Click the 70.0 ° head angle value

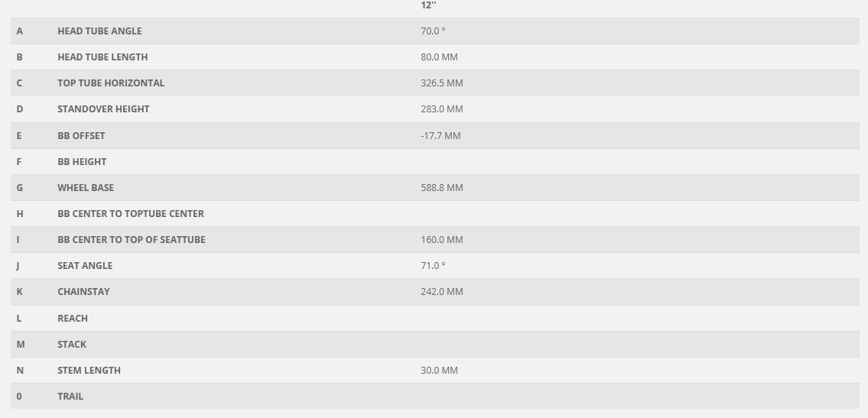pyautogui.click(x=433, y=31)
